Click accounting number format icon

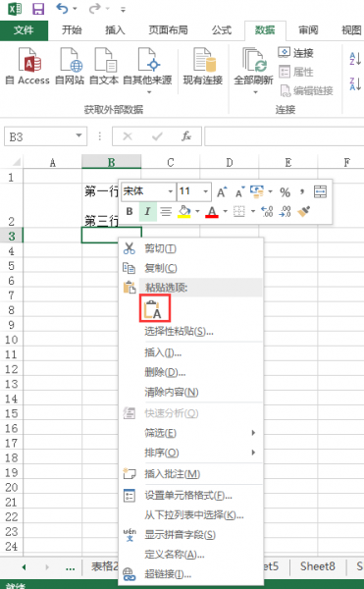coord(257,191)
